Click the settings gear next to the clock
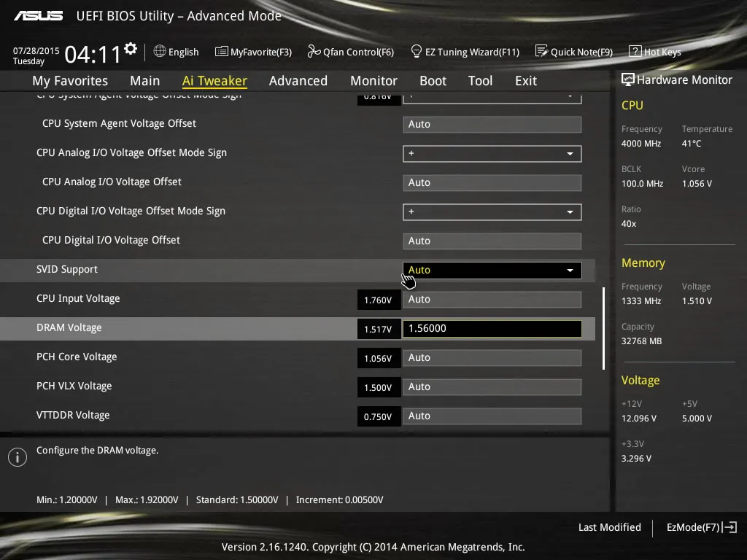The image size is (747, 560). tap(131, 49)
